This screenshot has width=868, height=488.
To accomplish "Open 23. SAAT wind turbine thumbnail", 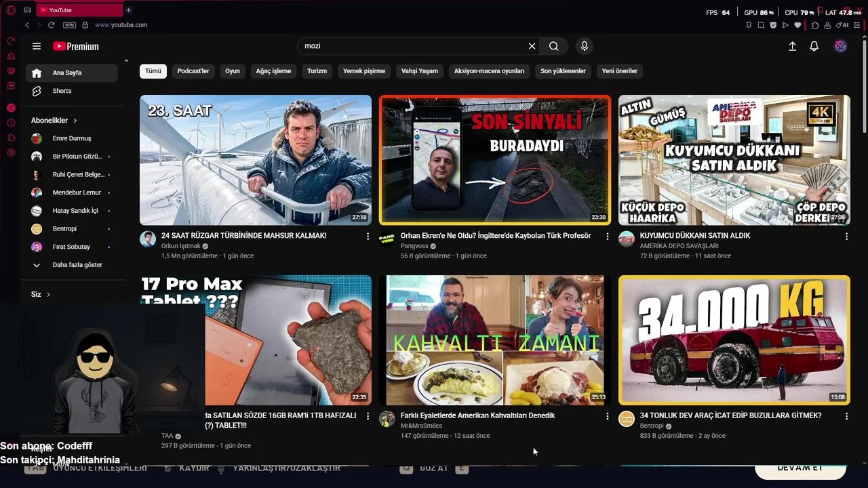I will 256,160.
